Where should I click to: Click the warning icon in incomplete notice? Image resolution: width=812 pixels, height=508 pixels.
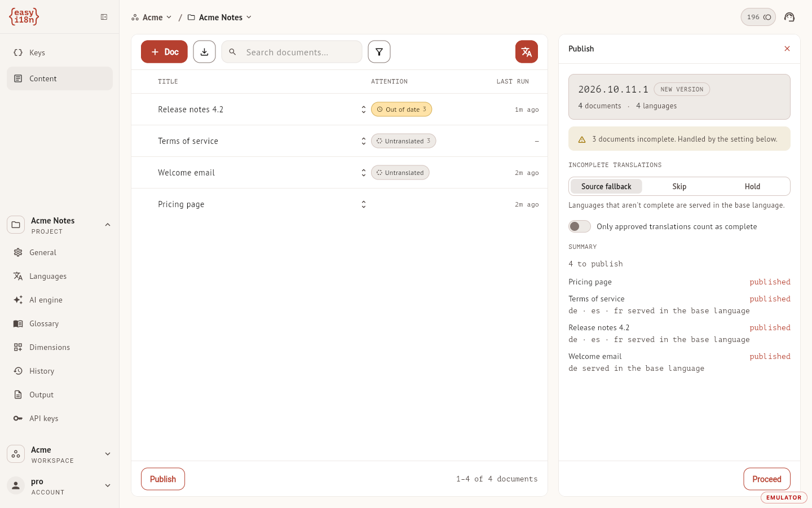click(x=582, y=139)
